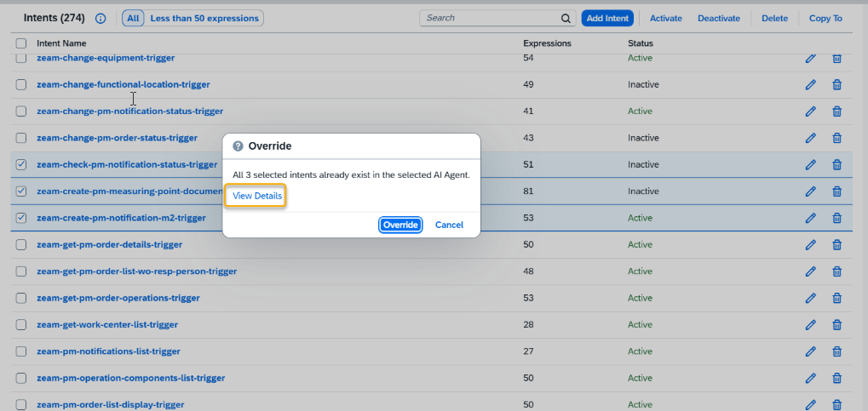Click into the intents Search field
The width and height of the screenshot is (868, 411).
[x=490, y=18]
